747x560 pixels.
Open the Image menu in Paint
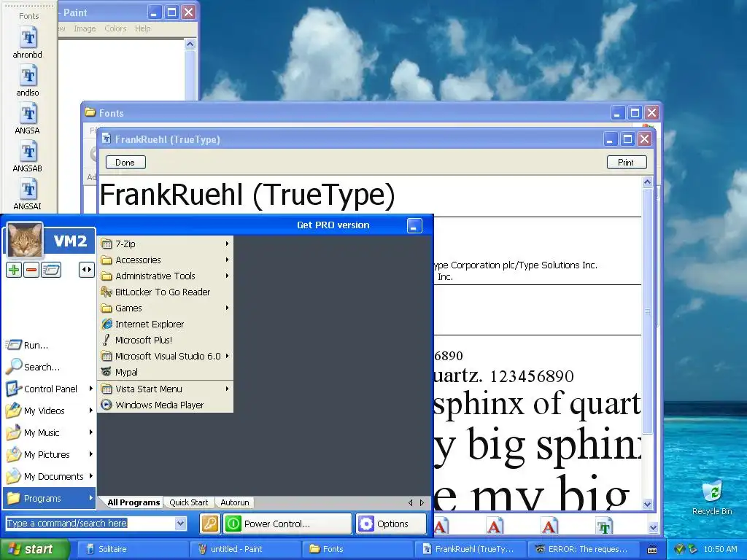85,28
